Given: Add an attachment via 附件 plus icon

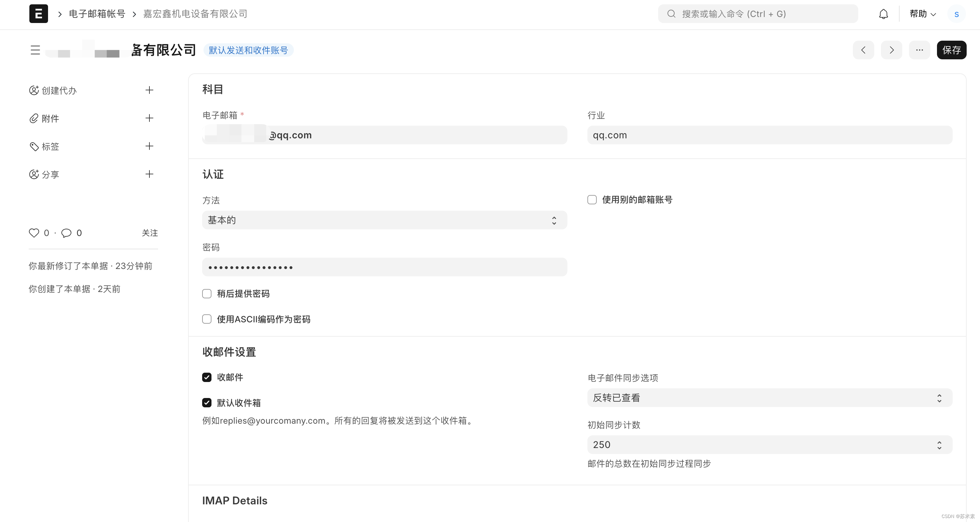Looking at the screenshot, I should (149, 118).
